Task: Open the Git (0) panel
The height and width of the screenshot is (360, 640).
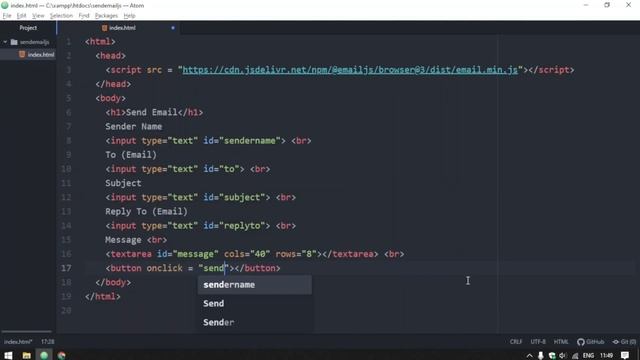Action: 624,342
